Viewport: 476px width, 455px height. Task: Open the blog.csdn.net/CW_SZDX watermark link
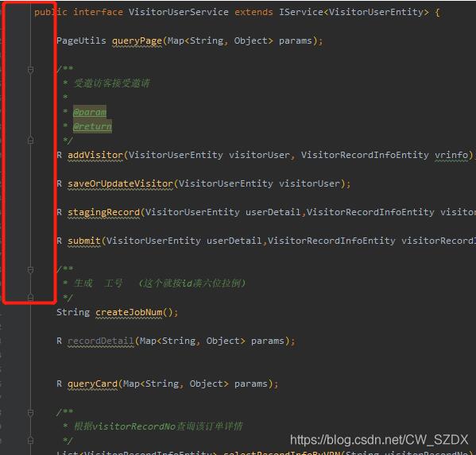379,440
